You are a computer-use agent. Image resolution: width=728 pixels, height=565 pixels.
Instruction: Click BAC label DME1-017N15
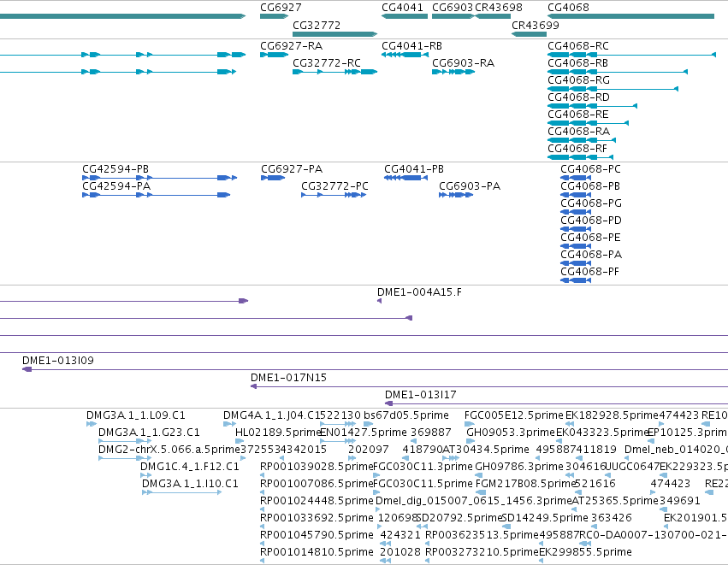tap(289, 378)
